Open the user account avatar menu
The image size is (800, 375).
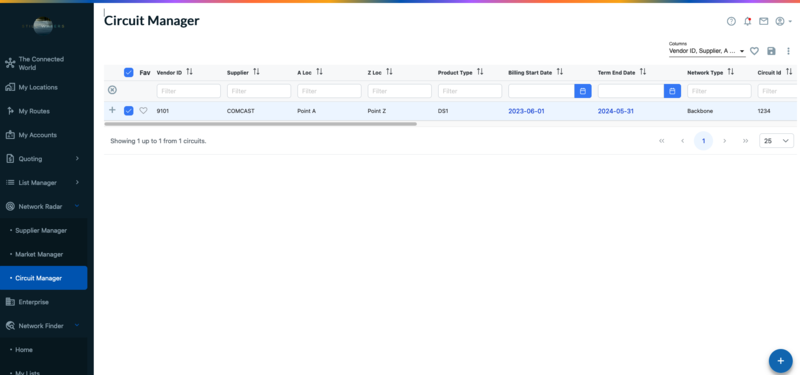point(783,21)
